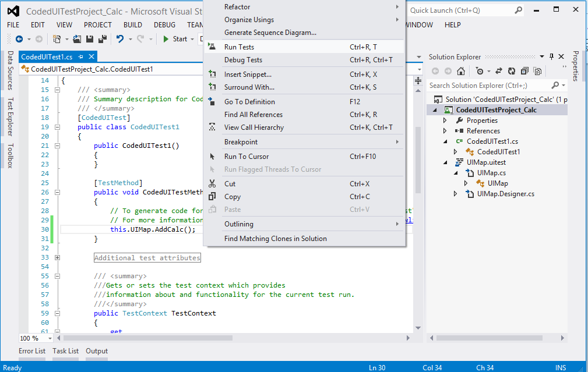Click Sync with Active Document icon
Image resolution: width=588 pixels, height=372 pixels.
click(499, 71)
